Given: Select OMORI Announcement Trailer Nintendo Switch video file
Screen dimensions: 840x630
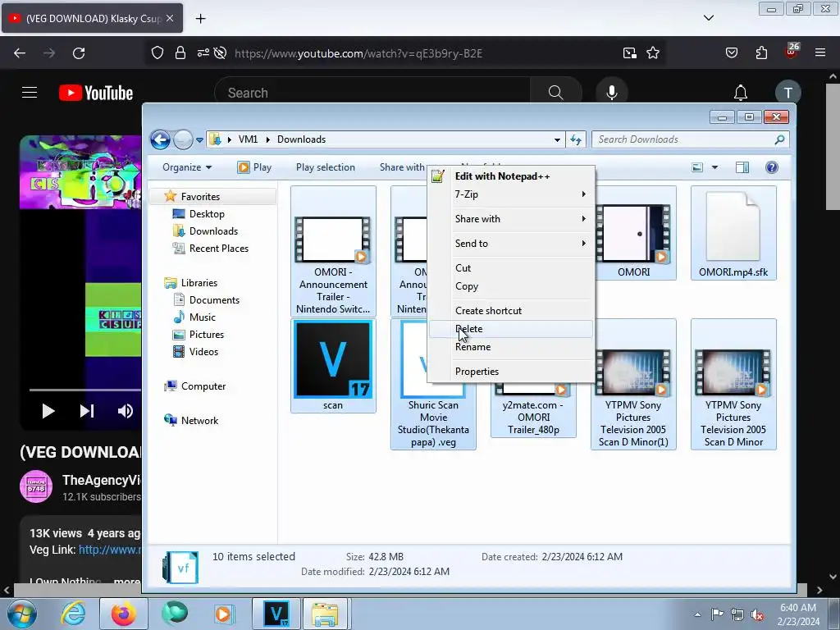Looking at the screenshot, I should [x=333, y=251].
